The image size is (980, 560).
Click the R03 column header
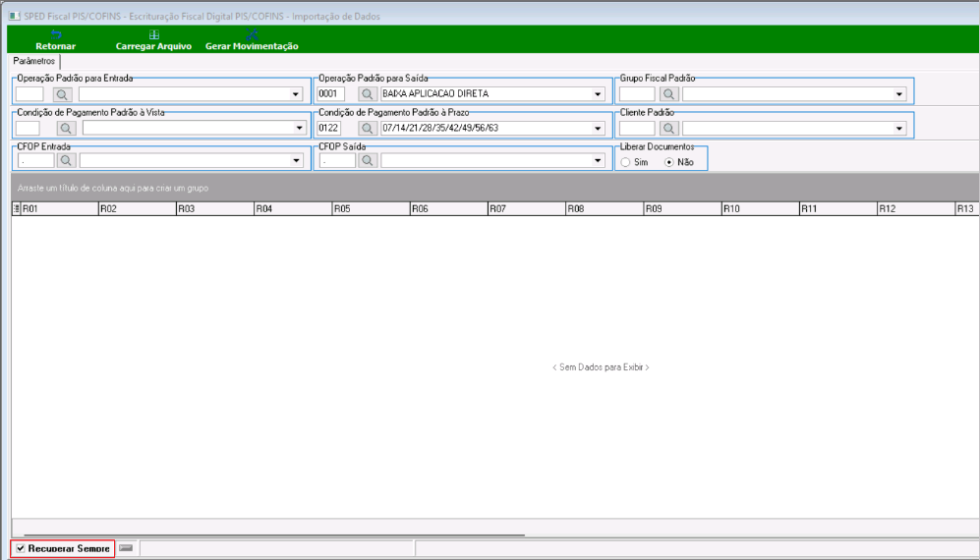click(214, 209)
